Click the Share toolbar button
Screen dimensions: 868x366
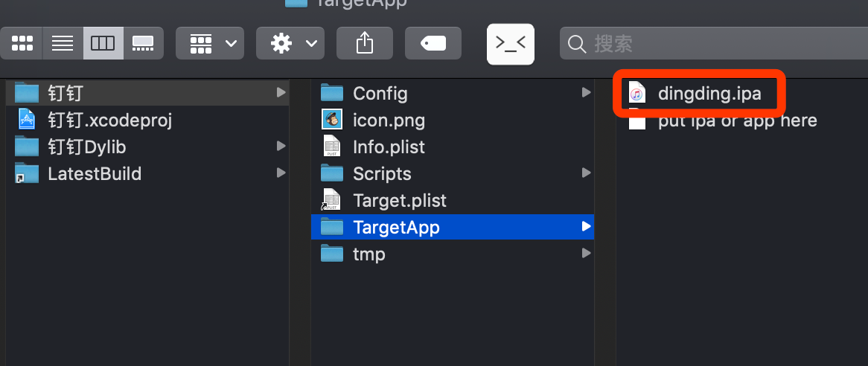point(364,43)
